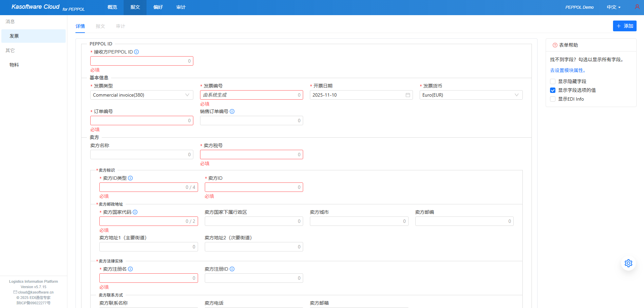Switch to the 审计 sub-tab
The height and width of the screenshot is (308, 644).
click(x=121, y=26)
